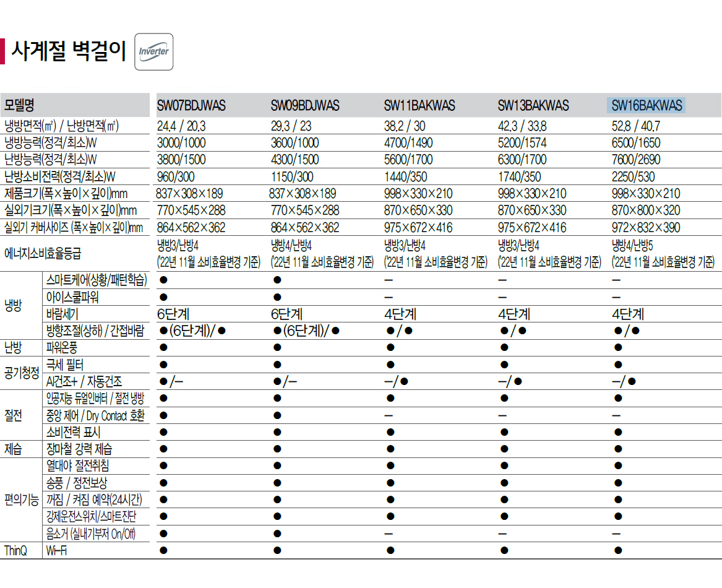Select heating power value '1440/350'

[406, 176]
